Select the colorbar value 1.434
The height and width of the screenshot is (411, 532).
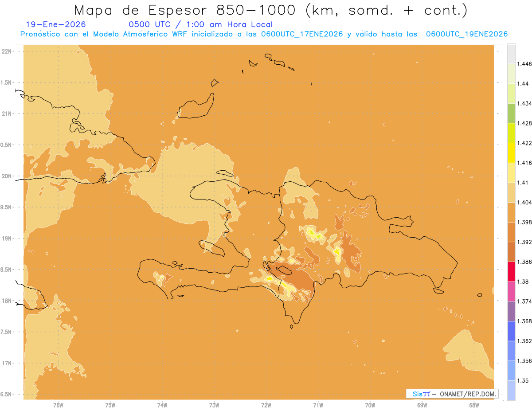(524, 103)
